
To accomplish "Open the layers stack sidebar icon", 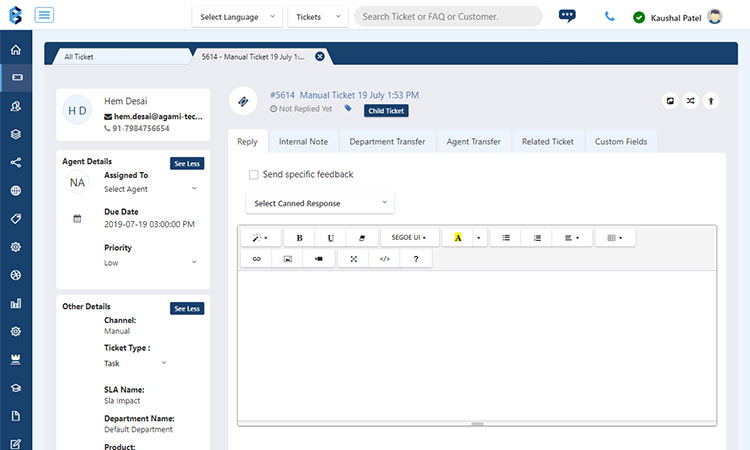I will 16,134.
